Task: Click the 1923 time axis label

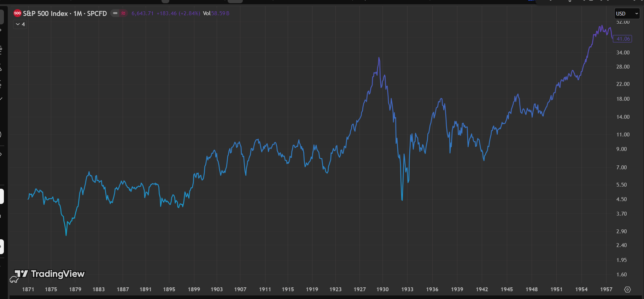Action: pyautogui.click(x=336, y=289)
